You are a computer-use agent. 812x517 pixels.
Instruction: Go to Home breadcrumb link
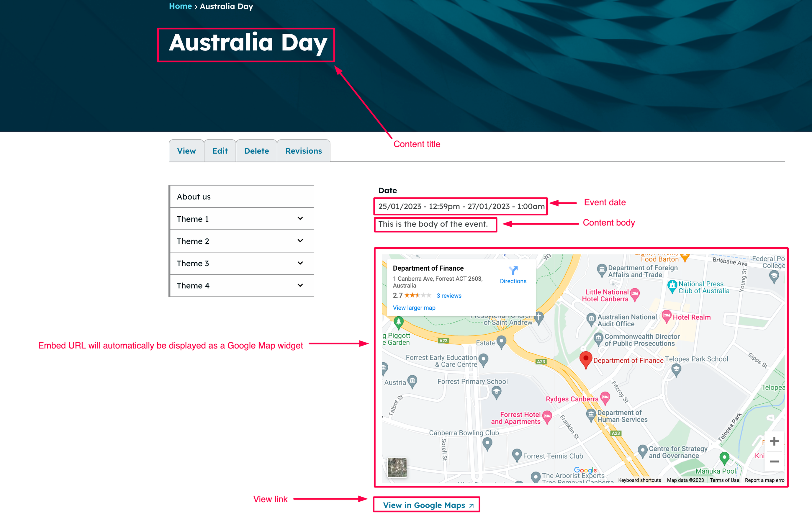[x=180, y=6]
